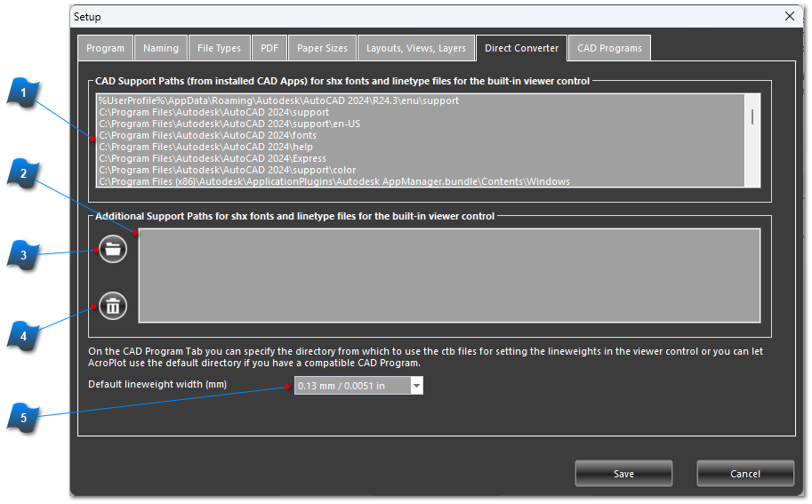Open the PDF tab
The image size is (812, 504).
(269, 48)
